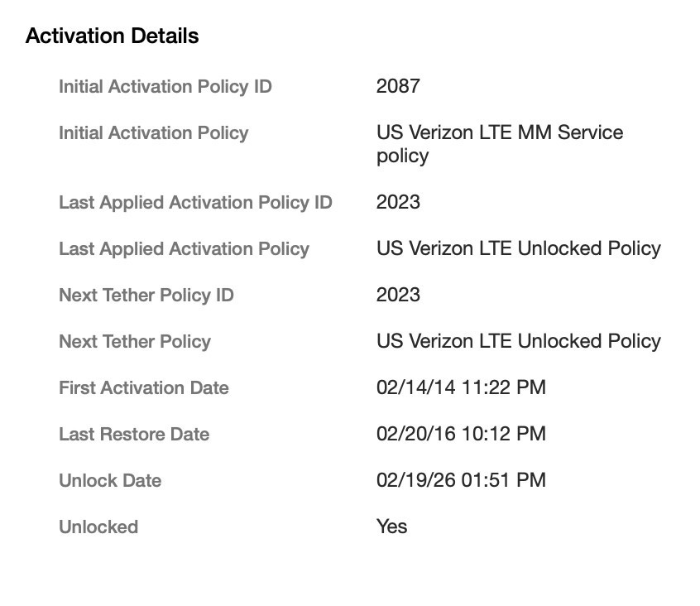Select the Next Tether Policy value text
The image size is (700, 606).
point(518,342)
